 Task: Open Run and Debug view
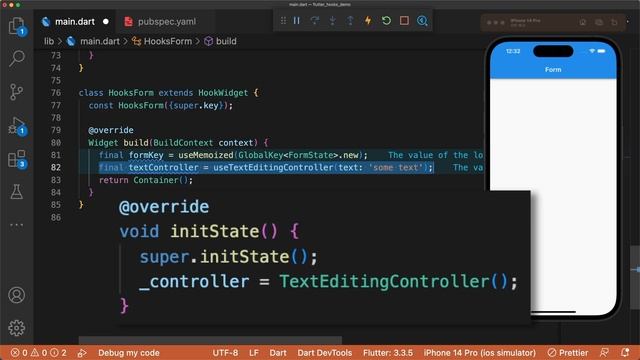(17, 126)
